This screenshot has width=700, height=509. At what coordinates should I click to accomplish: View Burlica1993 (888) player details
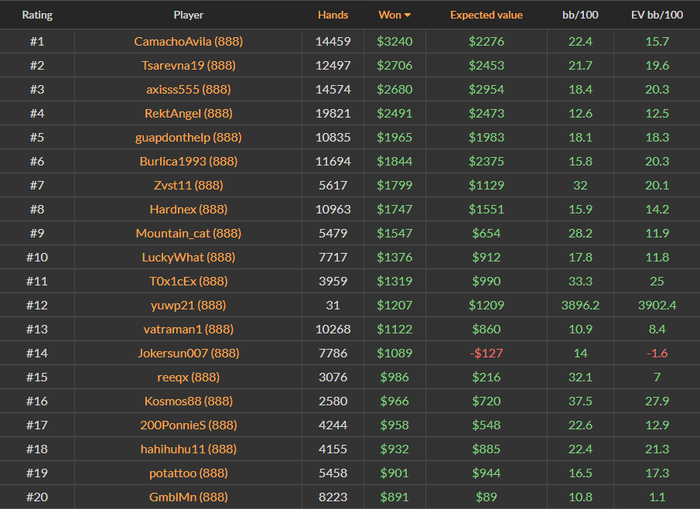pos(188,162)
